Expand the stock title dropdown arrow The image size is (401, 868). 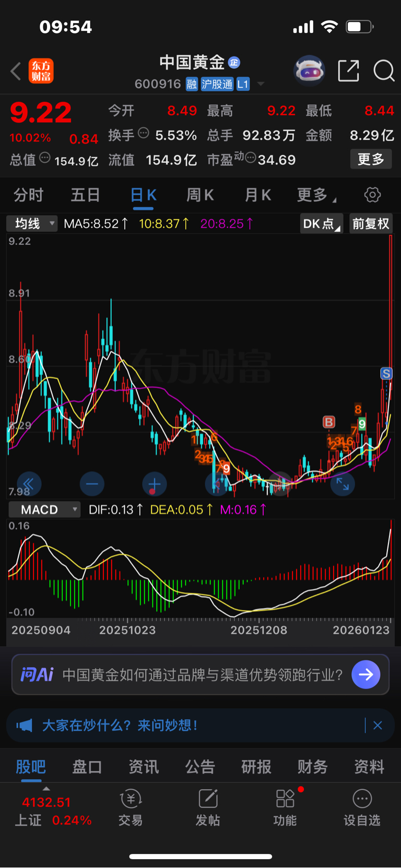click(261, 84)
